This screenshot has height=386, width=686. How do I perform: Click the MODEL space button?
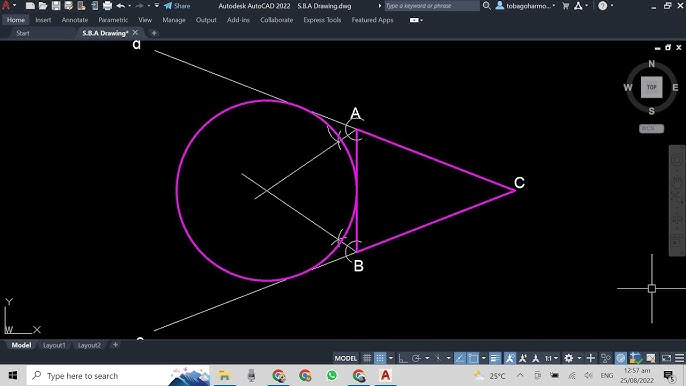346,358
